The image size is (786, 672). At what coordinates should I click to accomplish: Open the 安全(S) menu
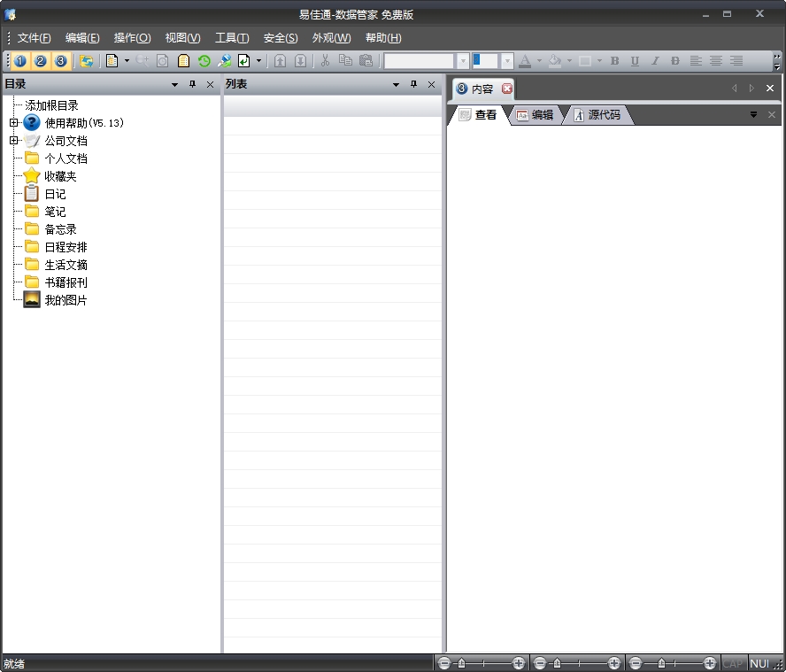pos(281,38)
